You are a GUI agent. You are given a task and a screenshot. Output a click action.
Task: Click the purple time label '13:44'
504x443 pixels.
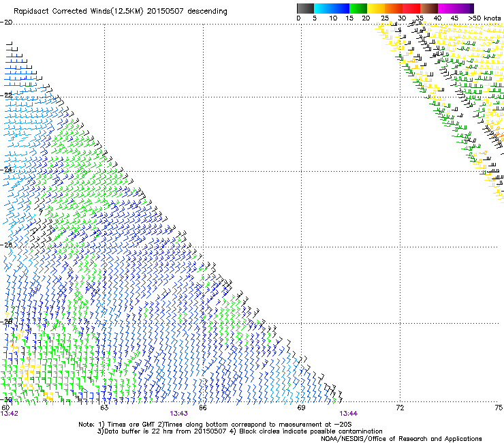coord(349,414)
